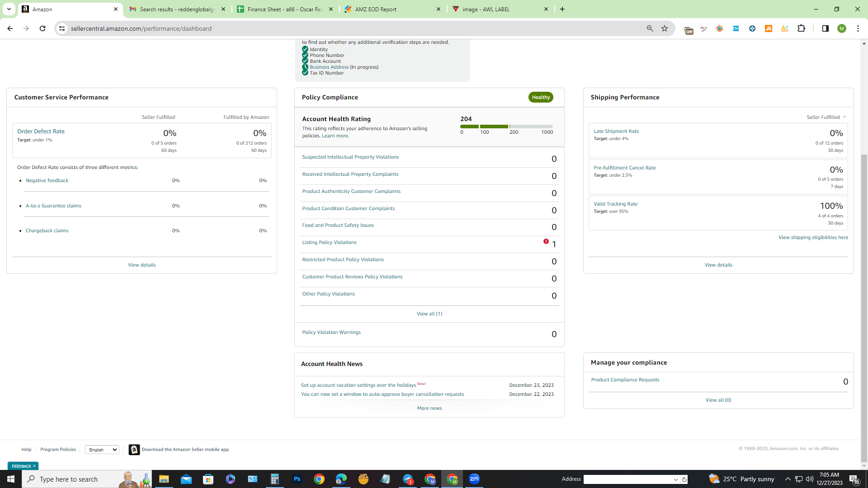Open File Explorer from the taskbar
Screen dimensions: 868x488
tap(164, 479)
